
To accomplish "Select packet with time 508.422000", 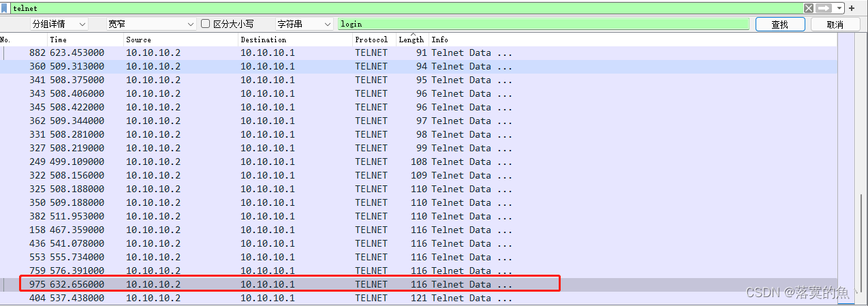I will tap(418, 107).
